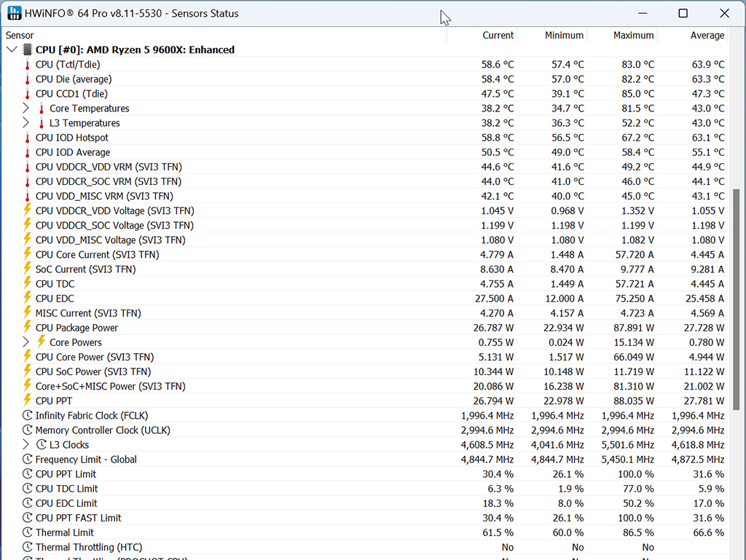Click thermometer icon of CPU VDDCR_VDD VRM
746x560 pixels.
pyautogui.click(x=27, y=167)
